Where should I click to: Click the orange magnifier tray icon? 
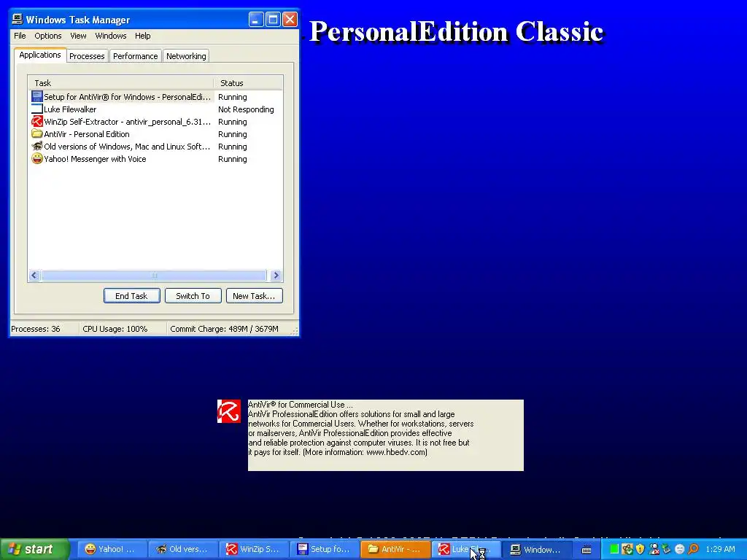click(x=693, y=549)
